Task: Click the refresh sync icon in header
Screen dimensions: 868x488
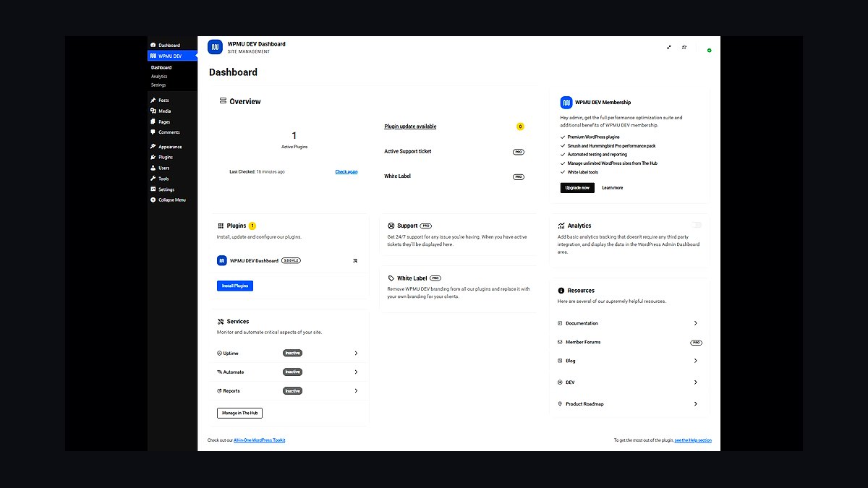Action: tap(684, 47)
